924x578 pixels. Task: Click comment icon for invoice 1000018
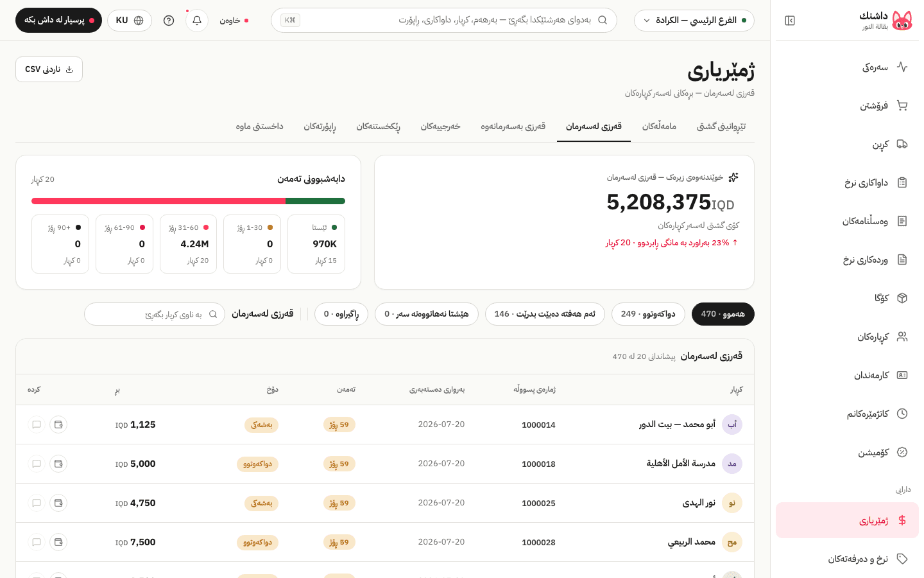click(37, 464)
